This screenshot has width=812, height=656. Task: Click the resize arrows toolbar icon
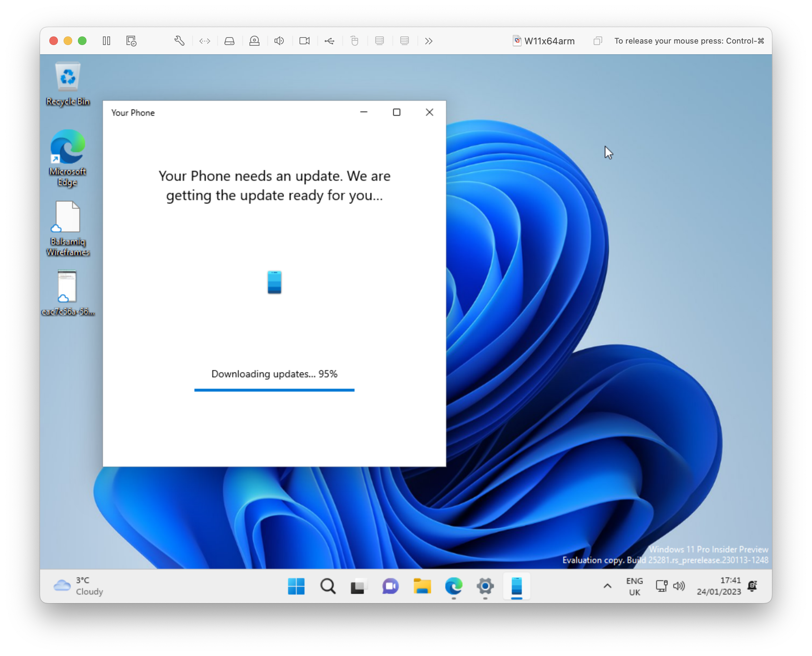coord(204,41)
